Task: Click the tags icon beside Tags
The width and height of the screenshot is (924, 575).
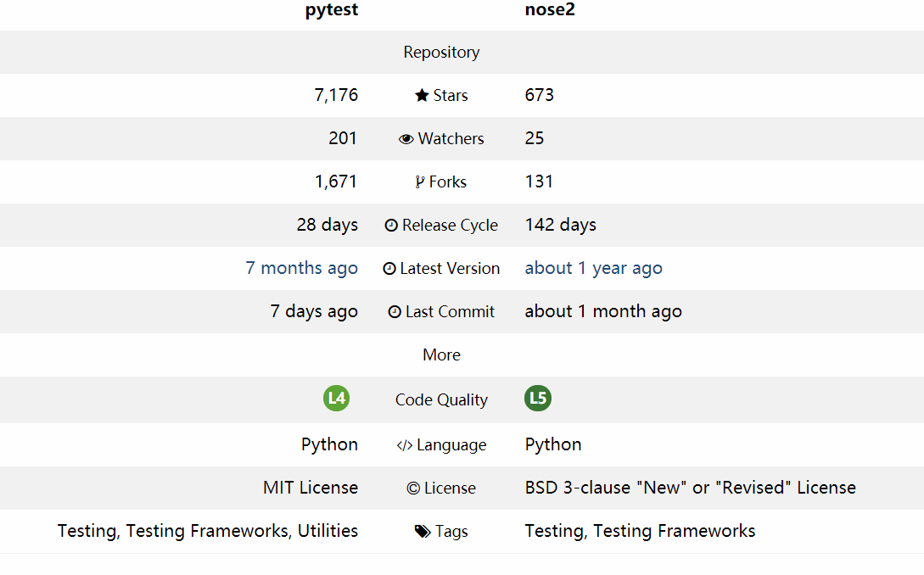Action: pyautogui.click(x=423, y=532)
